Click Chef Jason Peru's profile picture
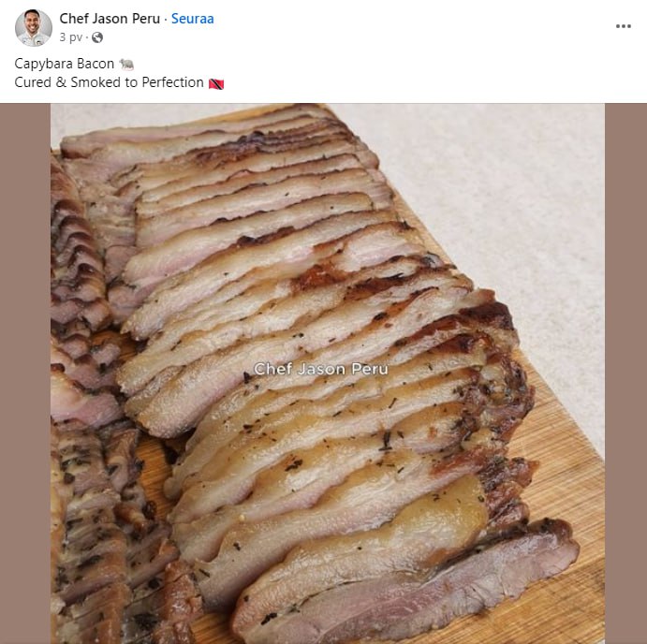 click(34, 28)
